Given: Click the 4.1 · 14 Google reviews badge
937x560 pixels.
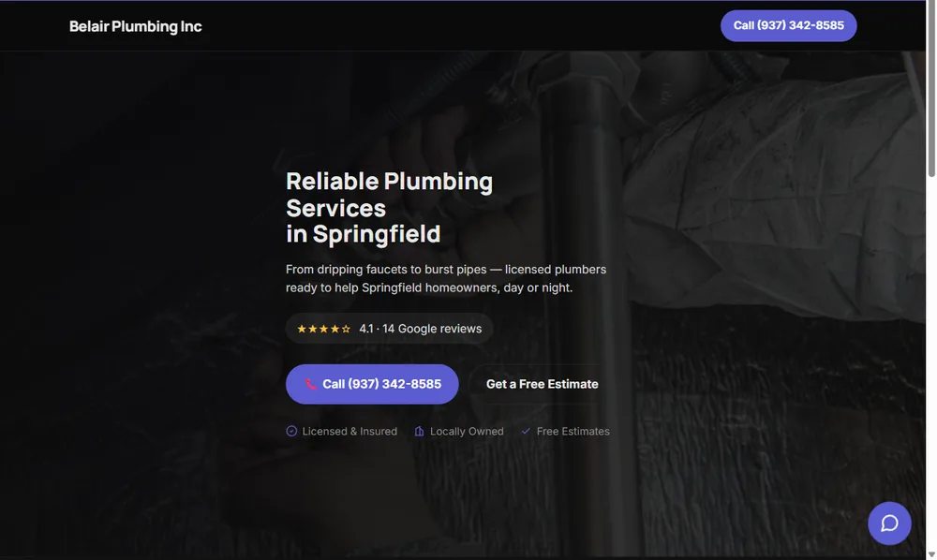Looking at the screenshot, I should [389, 329].
